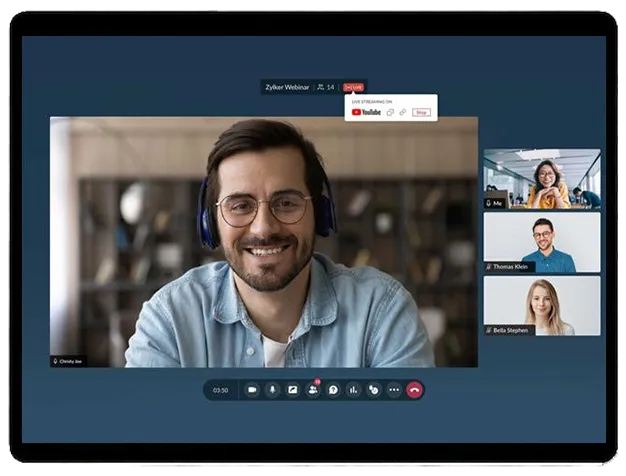Click the LIVE STREAMING ON label

pos(372,102)
